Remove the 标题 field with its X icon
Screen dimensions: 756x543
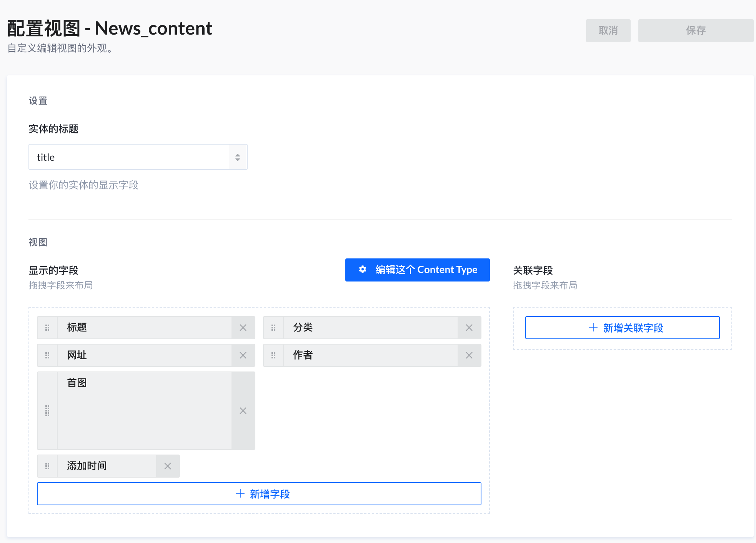point(243,328)
